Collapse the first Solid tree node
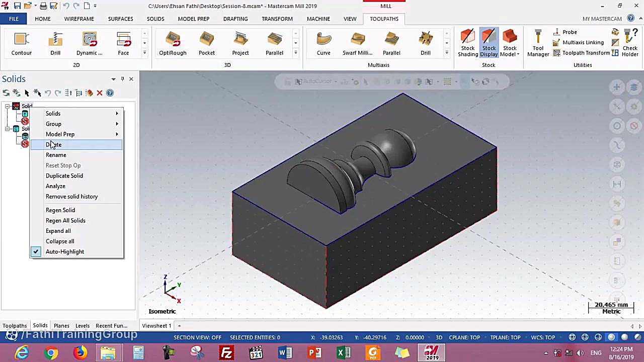 [x=8, y=106]
